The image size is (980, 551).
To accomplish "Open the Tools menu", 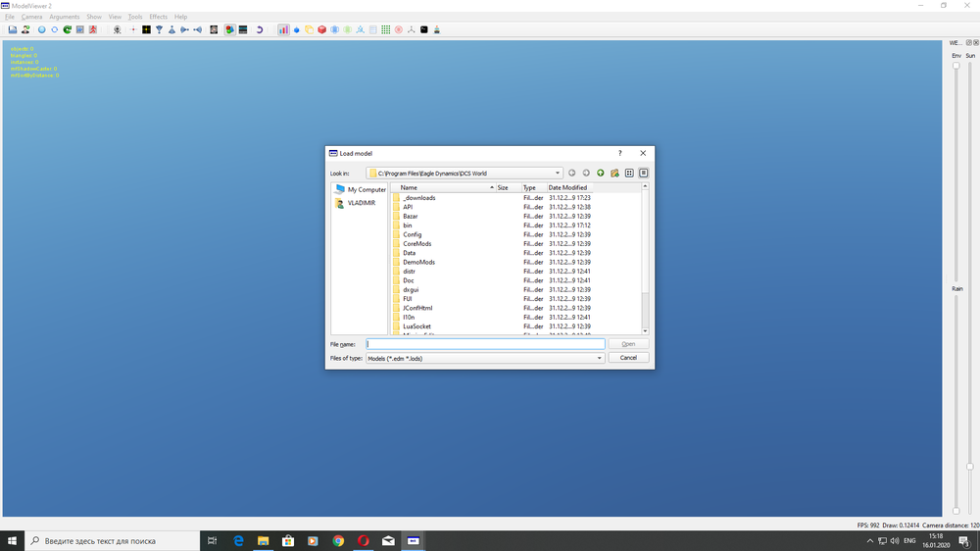I will [x=135, y=17].
